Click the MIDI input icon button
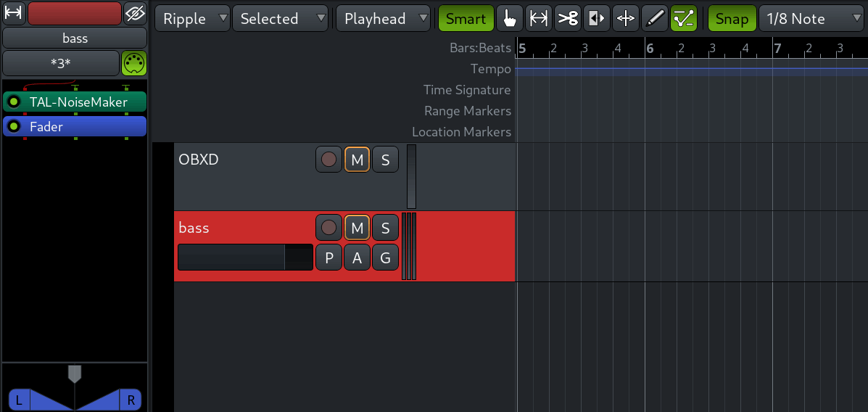The width and height of the screenshot is (868, 412). coord(134,63)
